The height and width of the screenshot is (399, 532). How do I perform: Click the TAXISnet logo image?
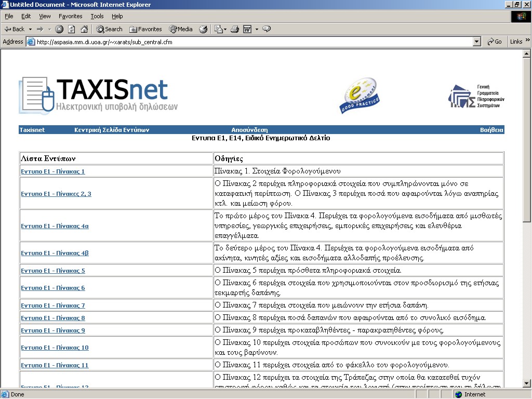tap(98, 96)
